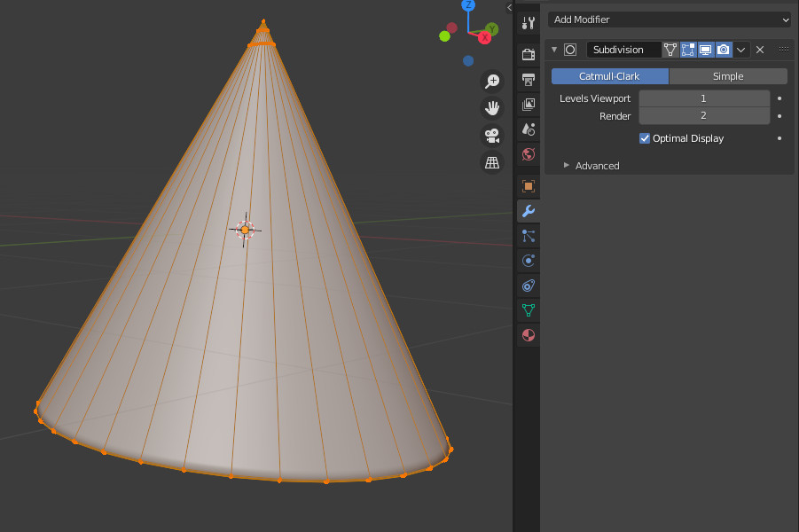This screenshot has height=532, width=799.
Task: Adjust the Levels Viewport value slider
Action: [703, 98]
